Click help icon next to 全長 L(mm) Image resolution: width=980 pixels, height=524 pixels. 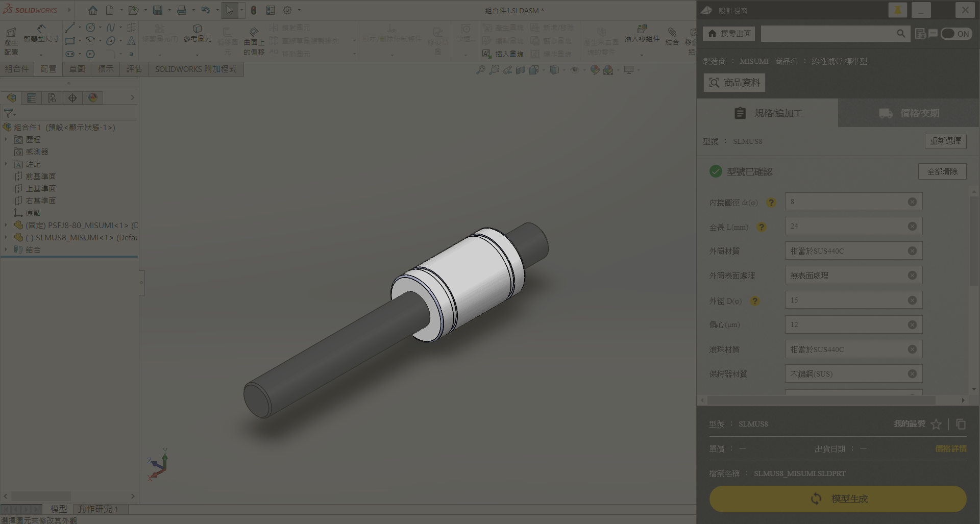[761, 227]
